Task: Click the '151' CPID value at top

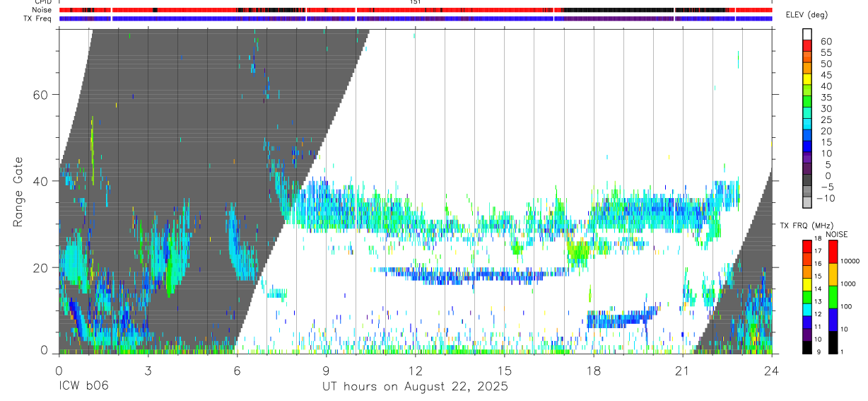Action: coord(416,2)
